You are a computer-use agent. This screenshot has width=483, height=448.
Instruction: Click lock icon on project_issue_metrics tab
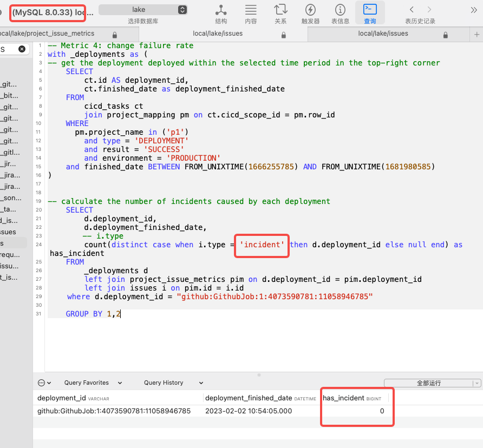coord(115,35)
